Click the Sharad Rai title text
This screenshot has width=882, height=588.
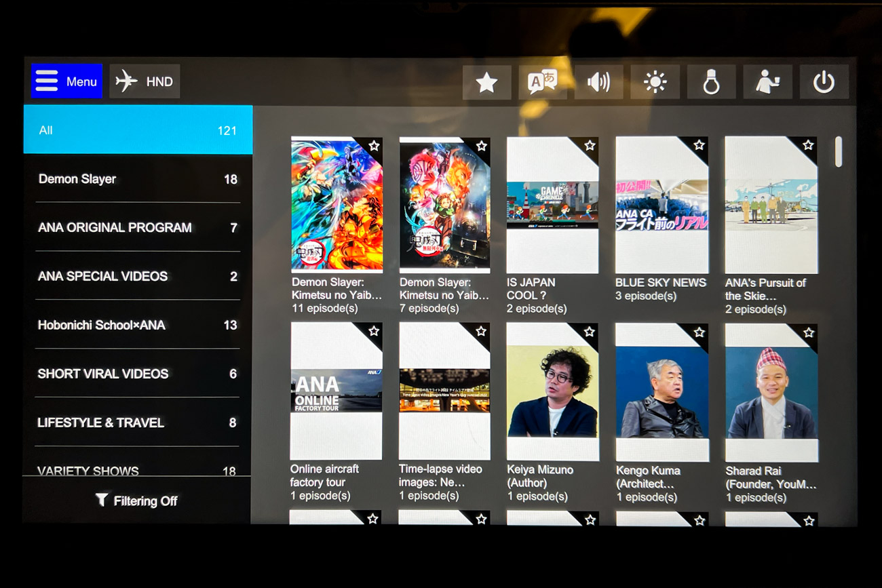[x=771, y=477]
